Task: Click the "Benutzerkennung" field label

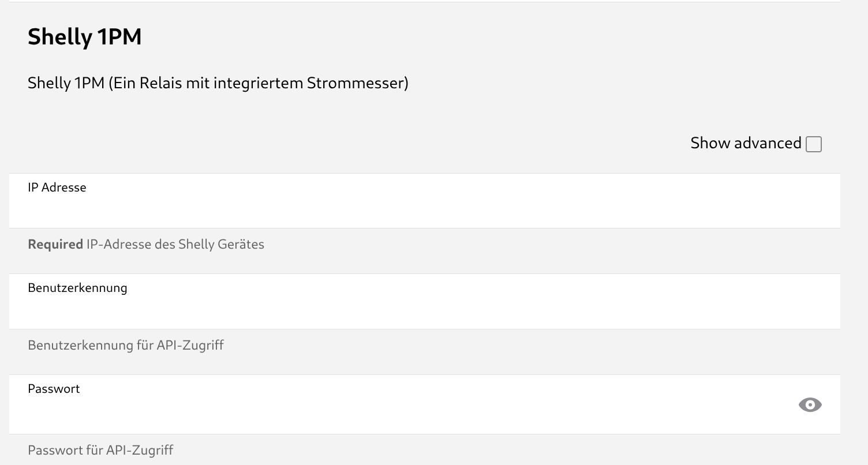Action: (77, 288)
